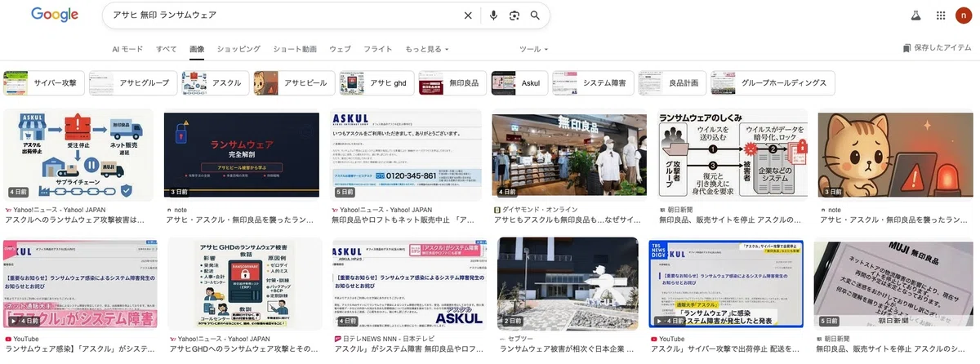
Task: Start voice search with microphone
Action: tap(493, 15)
